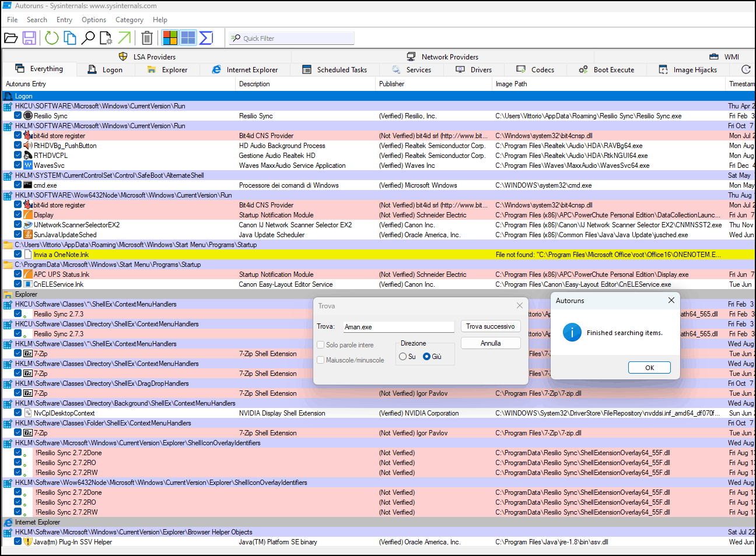
Task: Open the Options menu
Action: click(93, 20)
